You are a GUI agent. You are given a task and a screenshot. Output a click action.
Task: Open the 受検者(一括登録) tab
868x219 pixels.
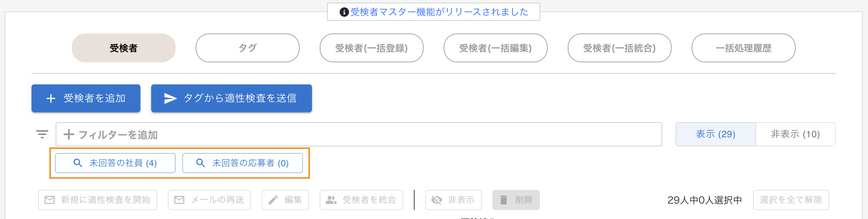pos(371,48)
